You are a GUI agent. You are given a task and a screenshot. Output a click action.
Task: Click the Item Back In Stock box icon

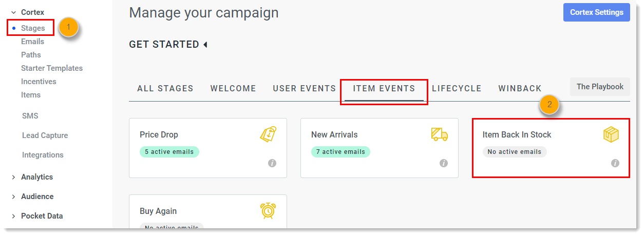tap(611, 134)
